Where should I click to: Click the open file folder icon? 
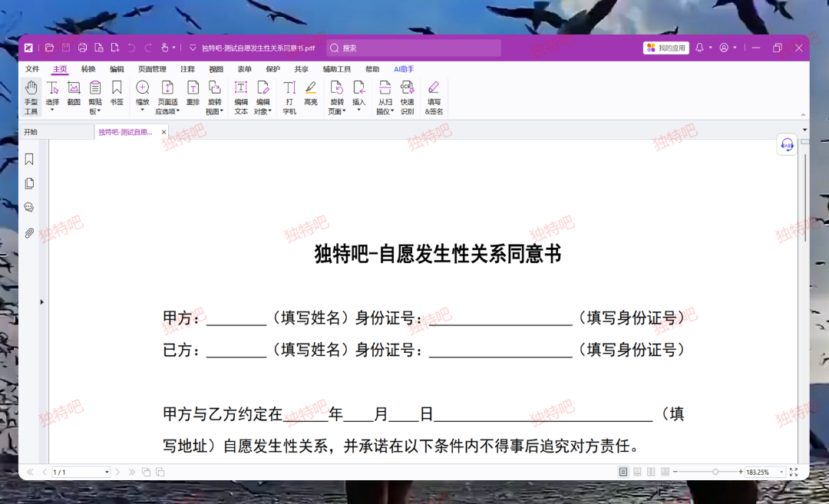(x=49, y=48)
